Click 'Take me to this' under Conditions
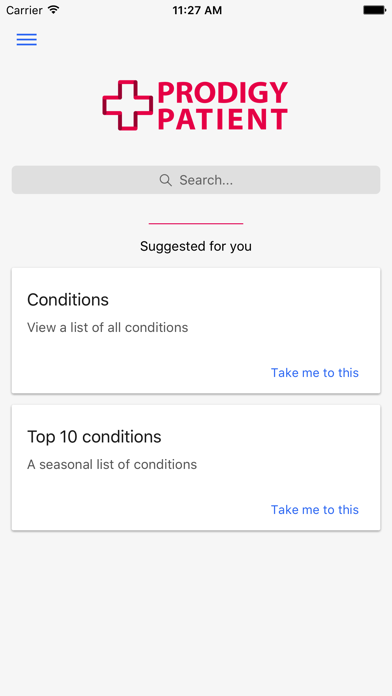Screen dimensions: 392x696 tap(315, 372)
